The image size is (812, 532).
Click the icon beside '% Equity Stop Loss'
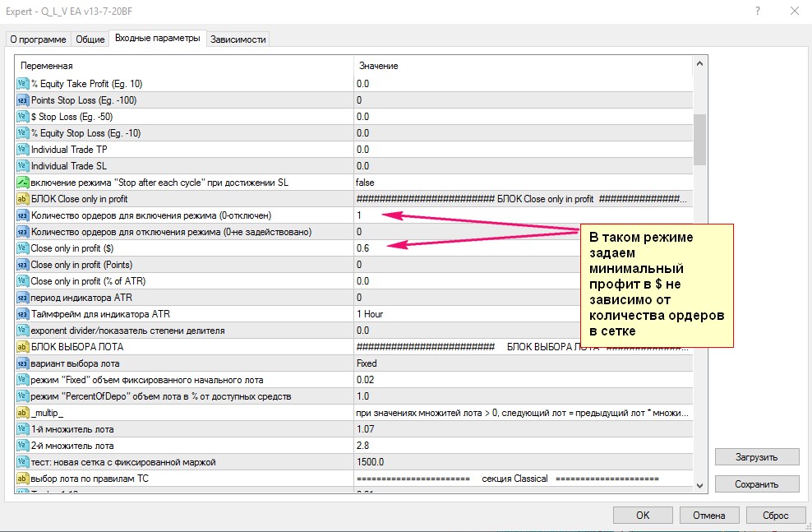click(x=22, y=133)
